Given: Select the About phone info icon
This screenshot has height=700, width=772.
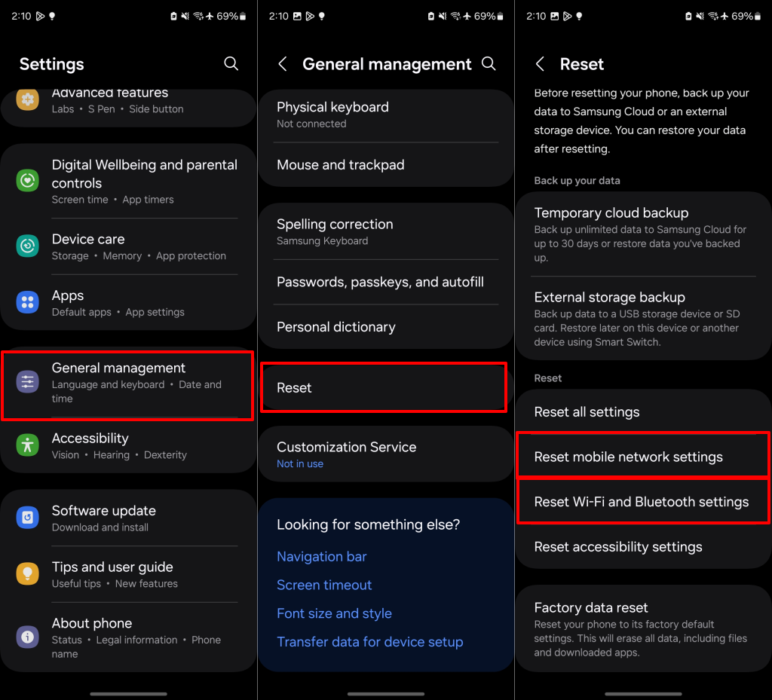Looking at the screenshot, I should point(26,638).
